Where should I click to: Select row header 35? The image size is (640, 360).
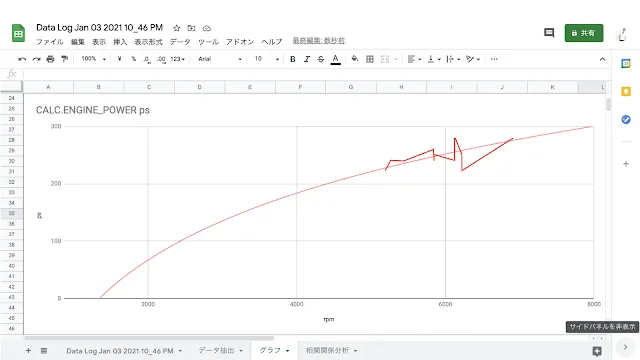point(11,213)
